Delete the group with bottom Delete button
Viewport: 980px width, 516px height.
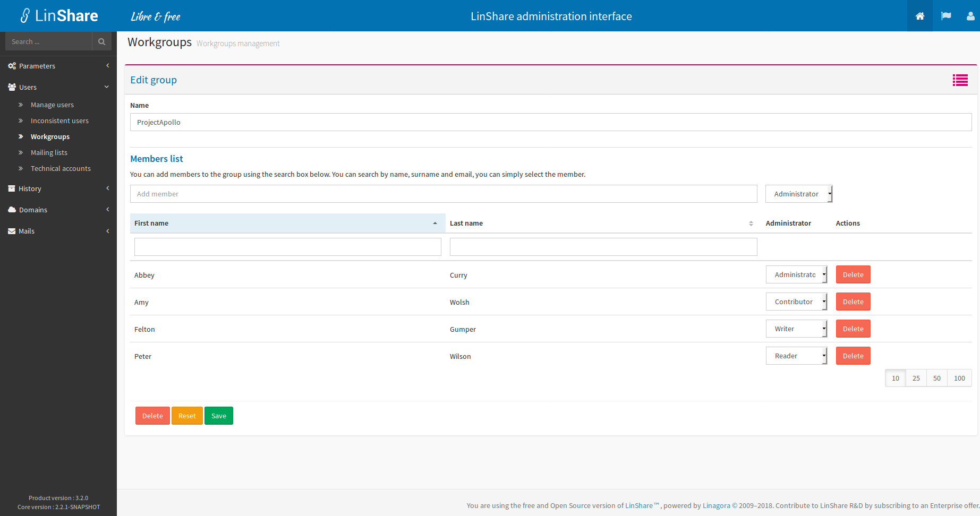(152, 416)
